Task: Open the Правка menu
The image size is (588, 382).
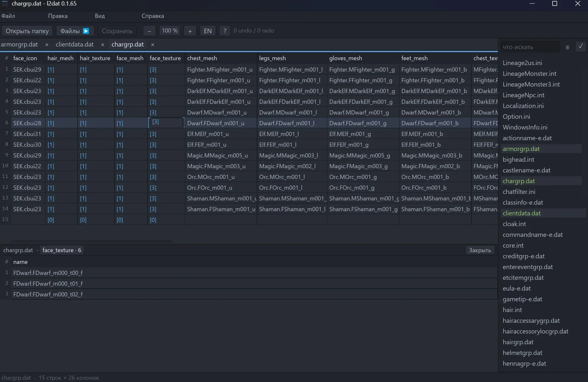Action: [x=58, y=16]
